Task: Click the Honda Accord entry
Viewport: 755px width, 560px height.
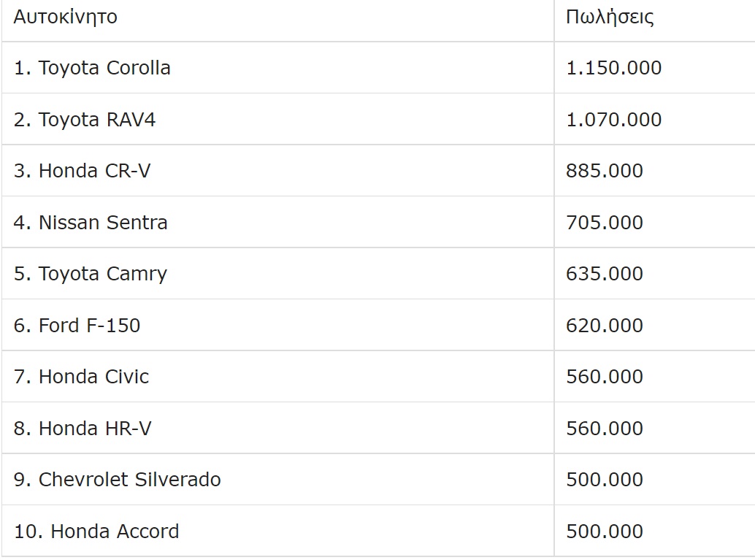Action: click(x=96, y=531)
